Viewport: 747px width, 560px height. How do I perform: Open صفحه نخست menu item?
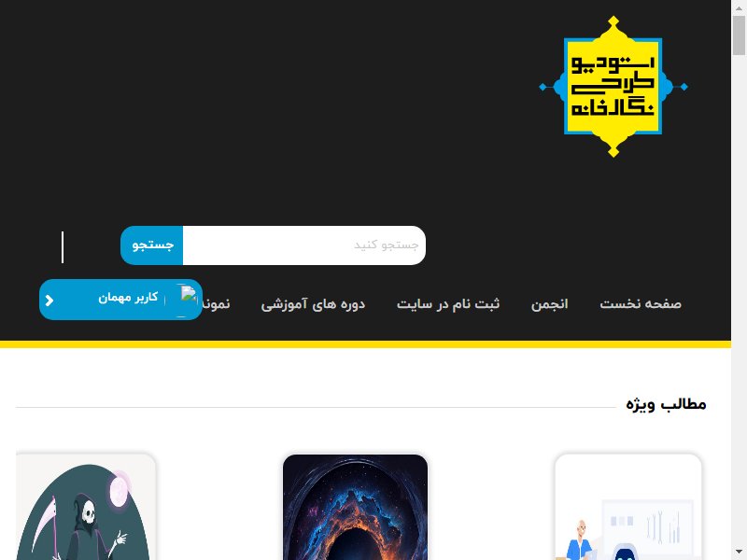coord(641,304)
